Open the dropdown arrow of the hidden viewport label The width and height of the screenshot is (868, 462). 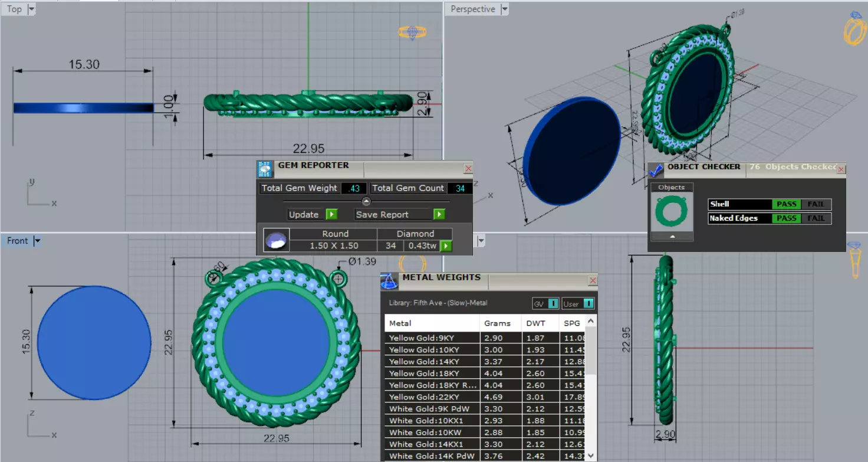click(x=481, y=241)
